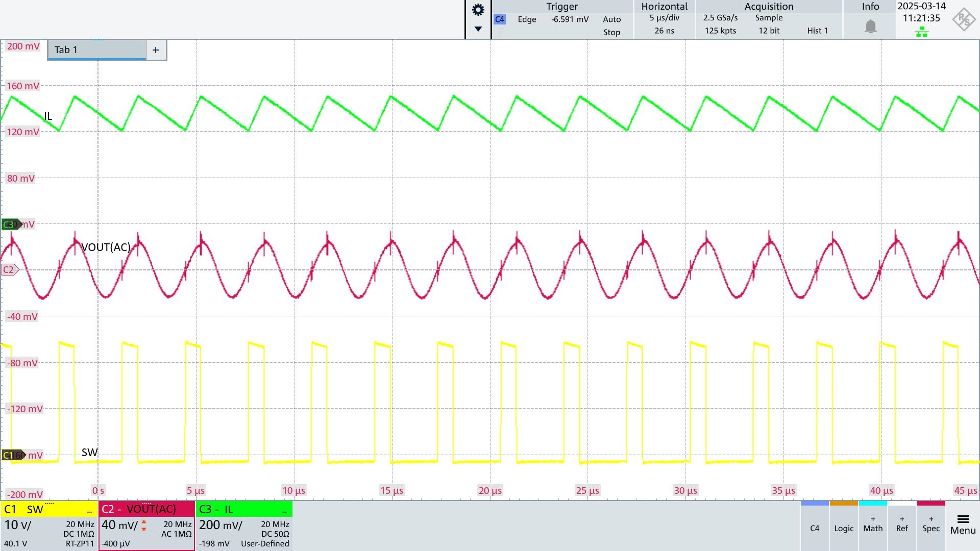Enable channel C4 from the bottom bar
980x551 pixels.
click(x=815, y=528)
